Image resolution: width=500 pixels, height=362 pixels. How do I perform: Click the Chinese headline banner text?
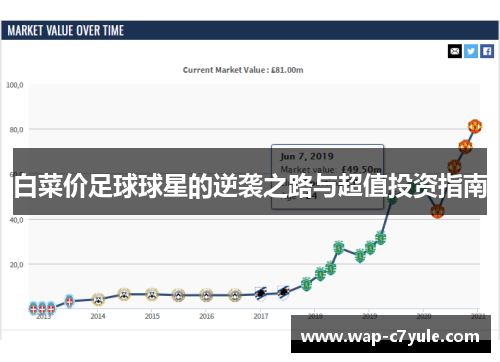[250, 186]
